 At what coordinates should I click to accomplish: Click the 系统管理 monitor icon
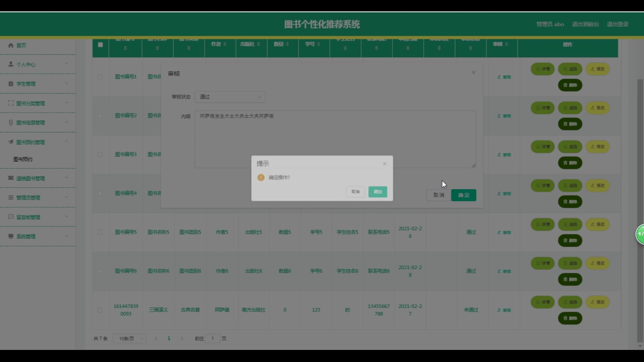pyautogui.click(x=11, y=236)
